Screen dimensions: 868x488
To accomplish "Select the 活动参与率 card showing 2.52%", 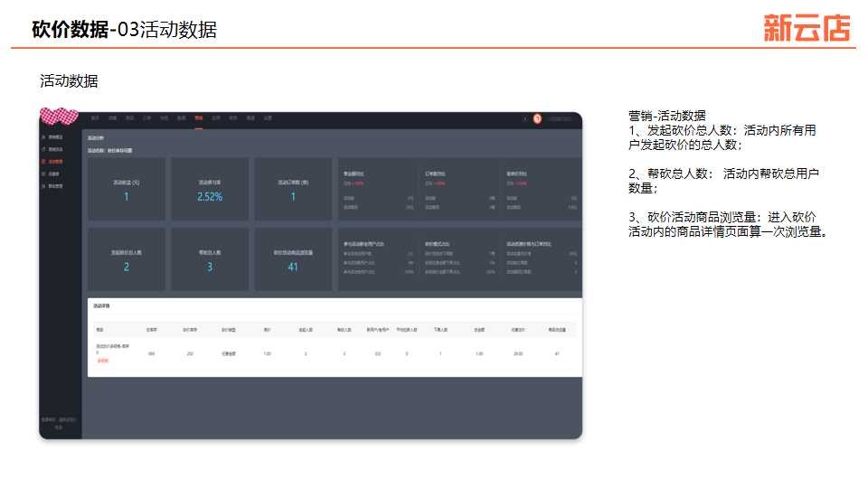I will point(210,189).
